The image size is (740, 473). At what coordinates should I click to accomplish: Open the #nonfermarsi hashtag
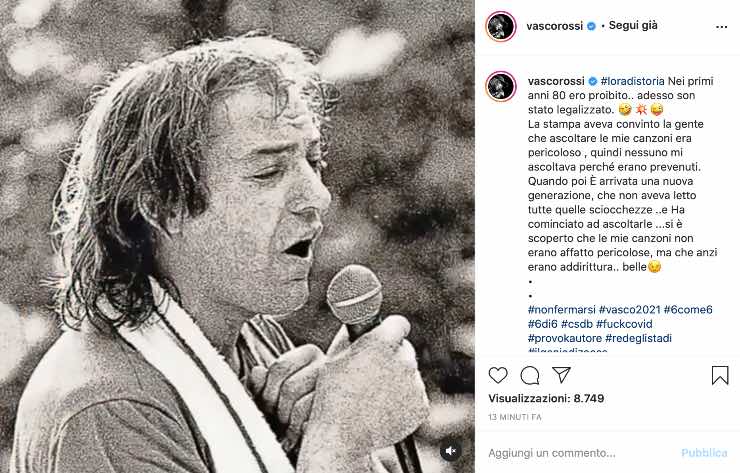click(562, 310)
